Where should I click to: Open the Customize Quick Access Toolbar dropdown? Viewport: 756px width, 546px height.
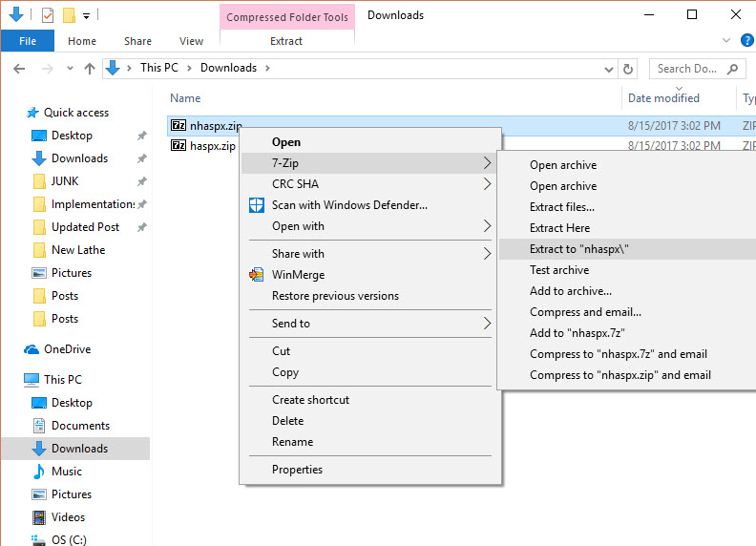click(x=86, y=15)
